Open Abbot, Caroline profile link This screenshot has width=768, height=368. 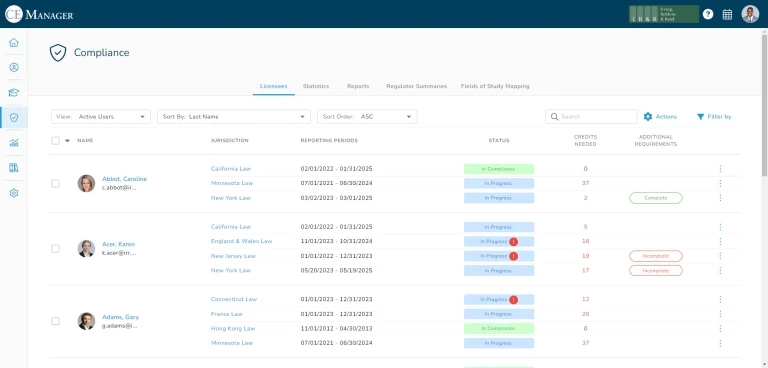124,179
